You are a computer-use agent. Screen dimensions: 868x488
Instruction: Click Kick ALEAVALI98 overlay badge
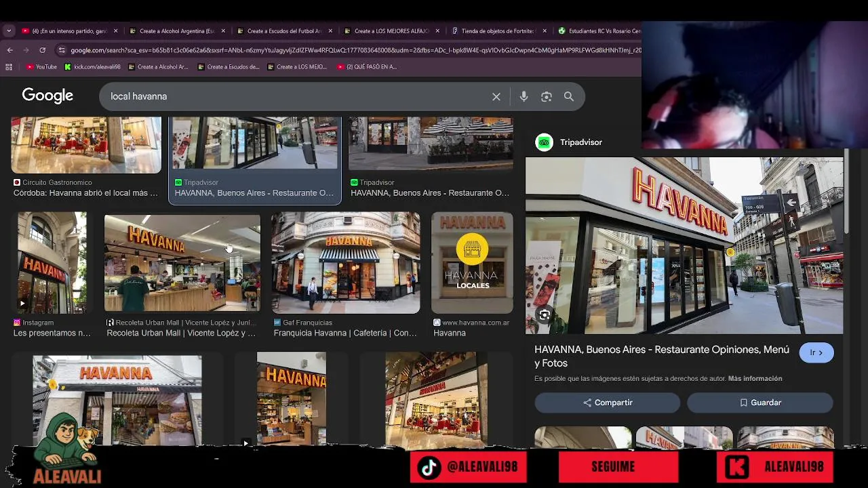(775, 467)
